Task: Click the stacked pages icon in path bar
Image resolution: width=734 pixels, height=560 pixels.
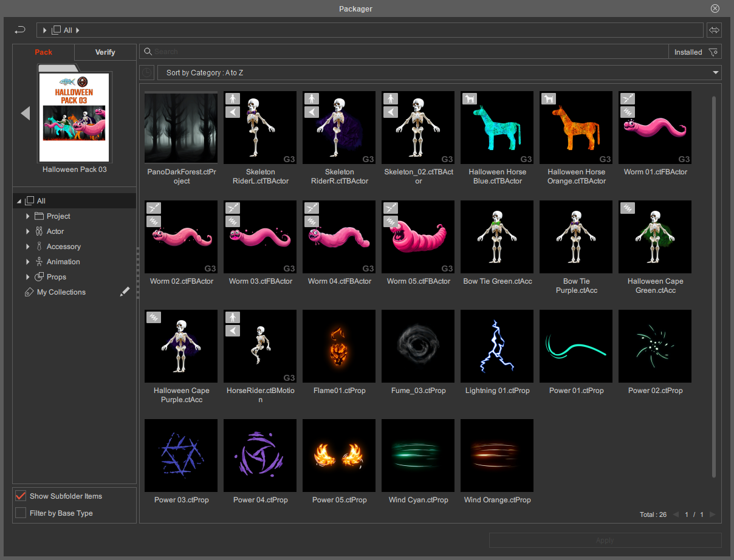Action: click(57, 30)
